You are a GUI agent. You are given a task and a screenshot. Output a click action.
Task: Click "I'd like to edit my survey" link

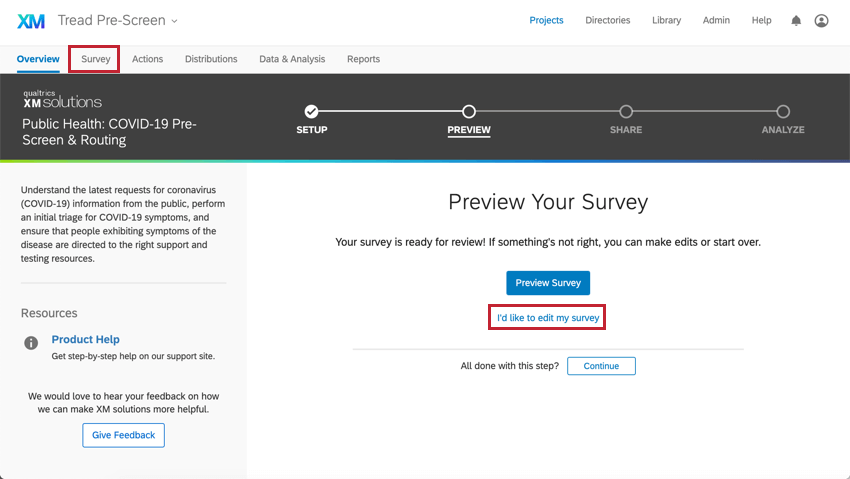point(548,318)
